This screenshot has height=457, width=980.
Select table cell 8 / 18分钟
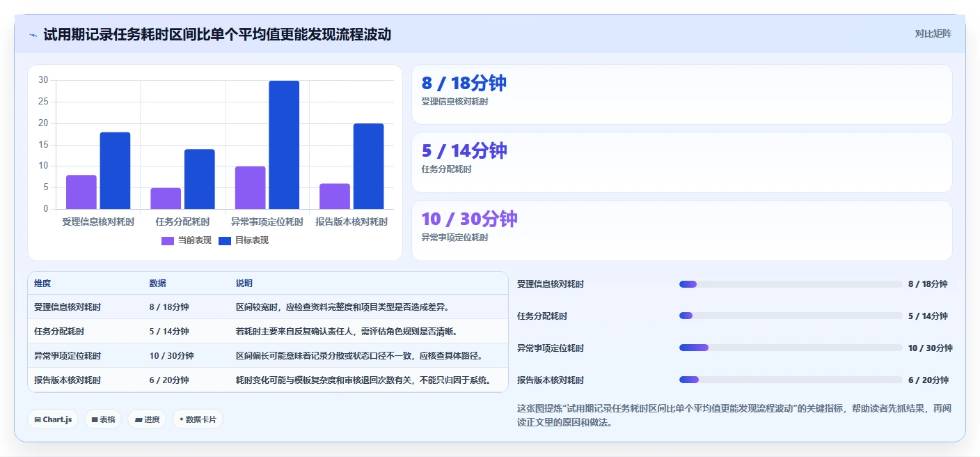click(169, 307)
